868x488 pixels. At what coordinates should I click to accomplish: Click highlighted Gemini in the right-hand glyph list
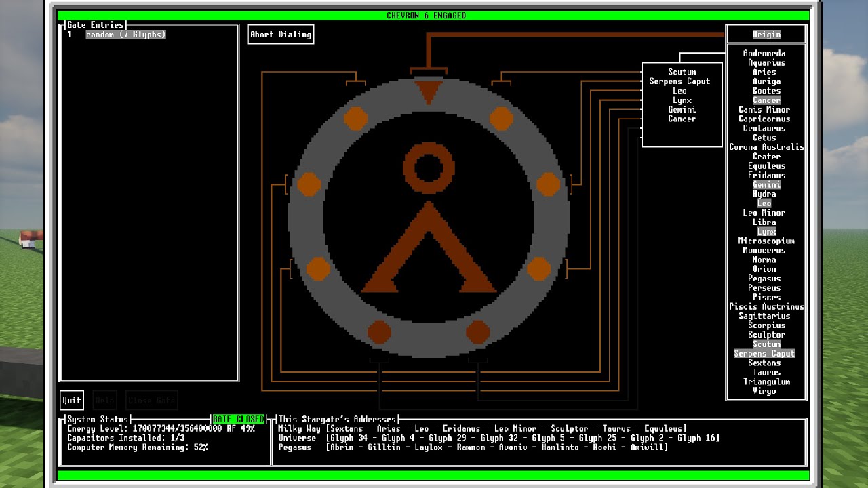(x=766, y=185)
